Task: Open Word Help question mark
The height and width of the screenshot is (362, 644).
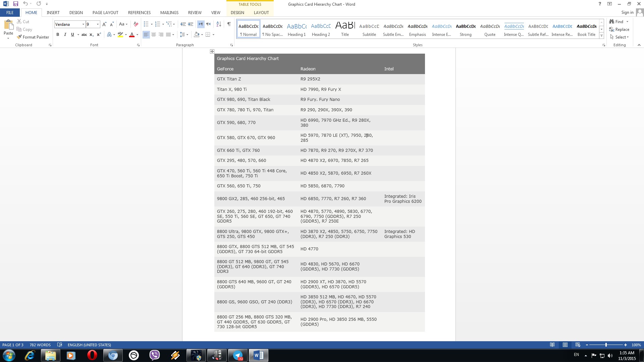Action: coord(600,4)
